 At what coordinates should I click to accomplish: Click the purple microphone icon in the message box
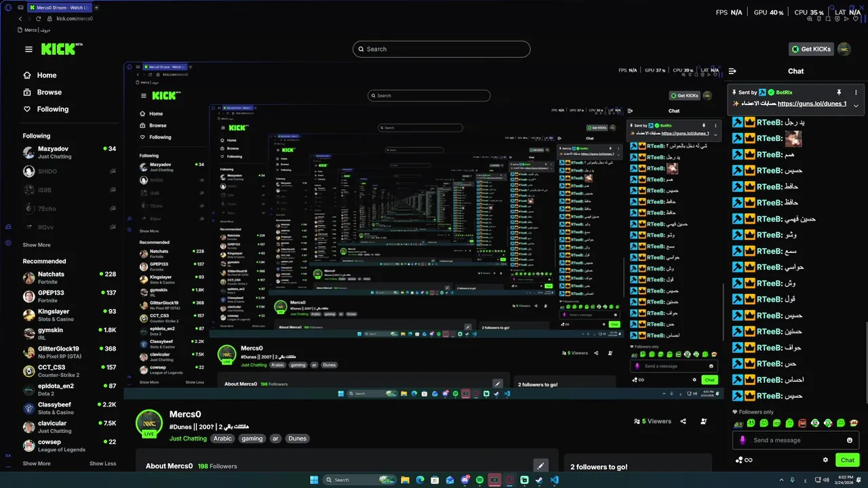[x=743, y=440]
